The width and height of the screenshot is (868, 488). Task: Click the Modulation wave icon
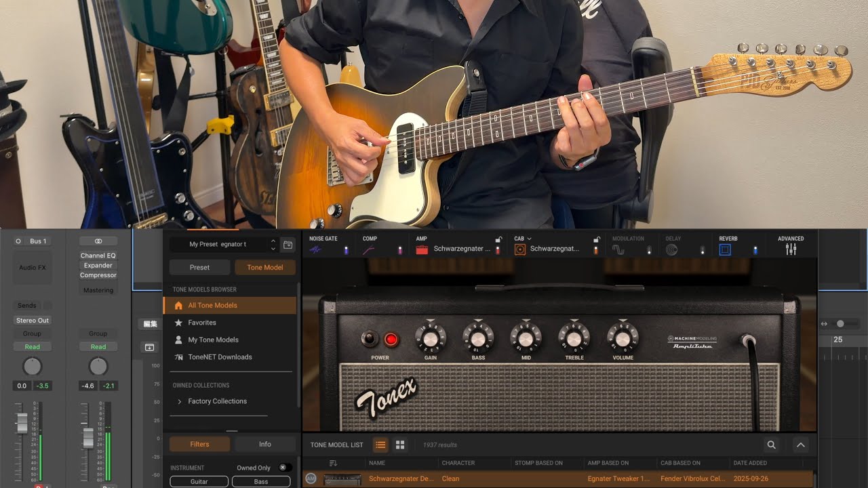tap(618, 249)
